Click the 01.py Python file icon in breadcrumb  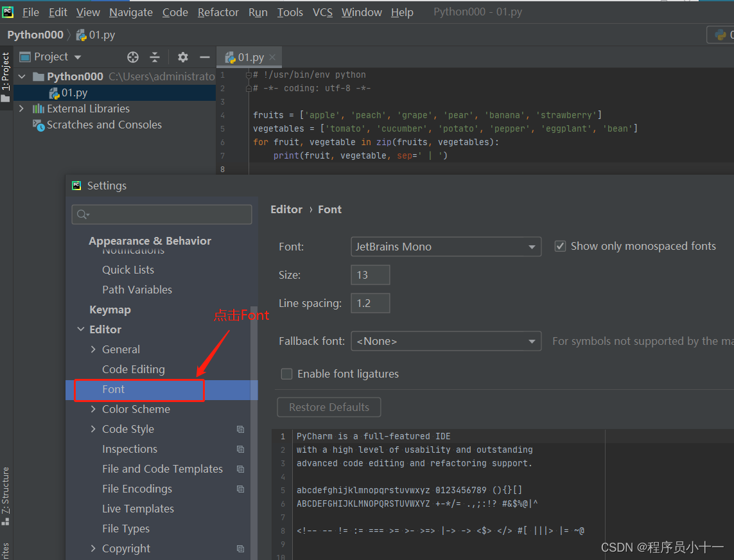click(x=82, y=35)
